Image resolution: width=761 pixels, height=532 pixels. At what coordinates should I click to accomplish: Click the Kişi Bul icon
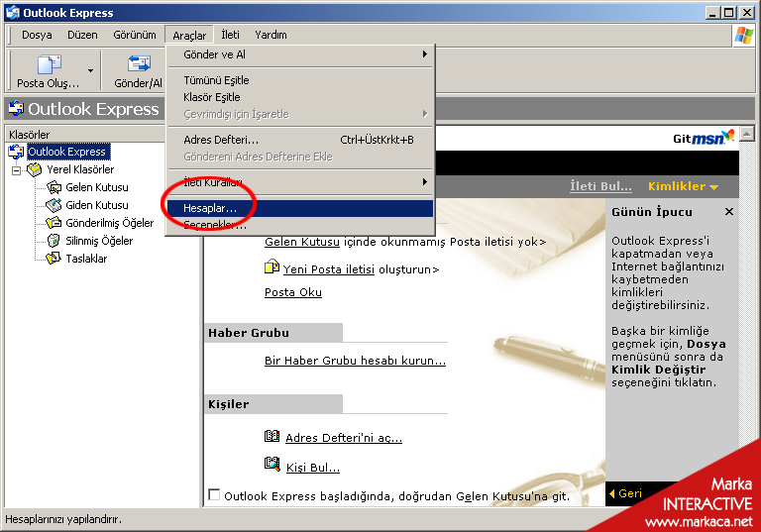pos(272,464)
